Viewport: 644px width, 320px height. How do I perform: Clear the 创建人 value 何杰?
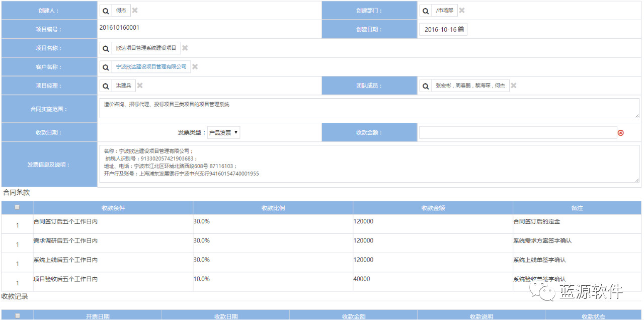(x=135, y=11)
